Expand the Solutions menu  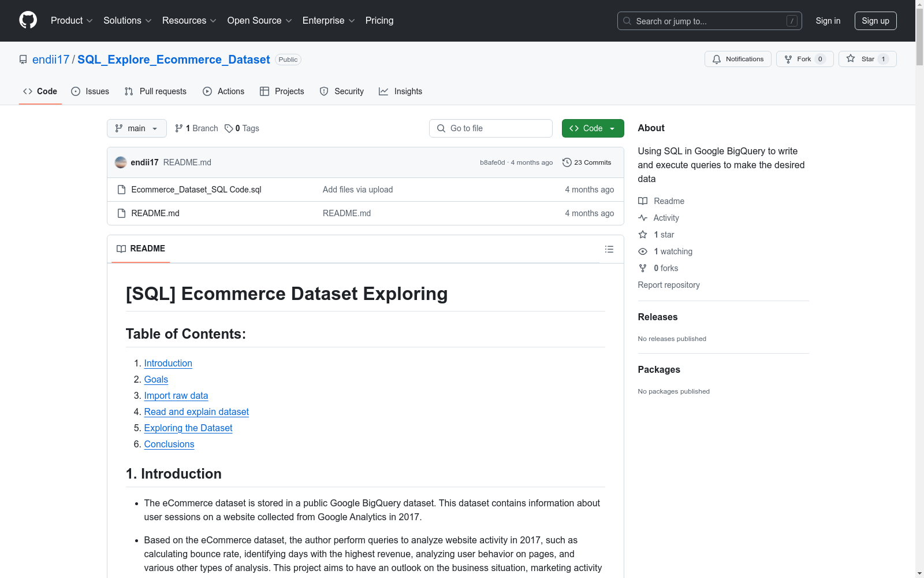(128, 20)
